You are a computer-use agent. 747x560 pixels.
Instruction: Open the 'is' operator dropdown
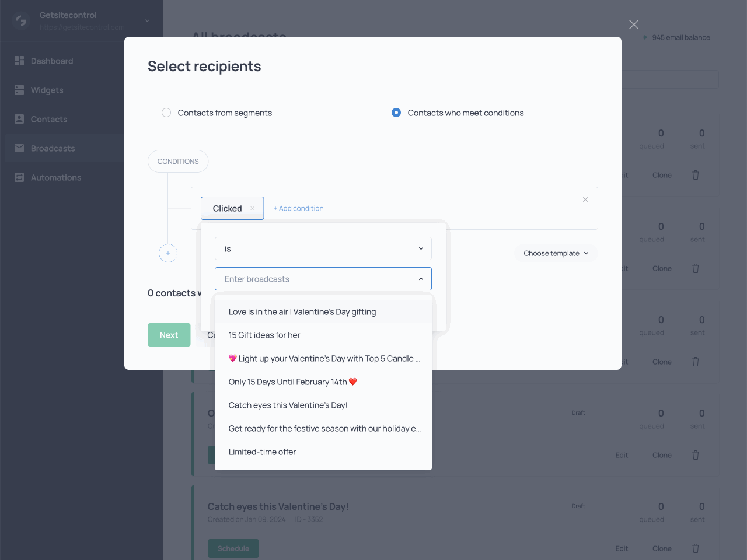coord(323,249)
